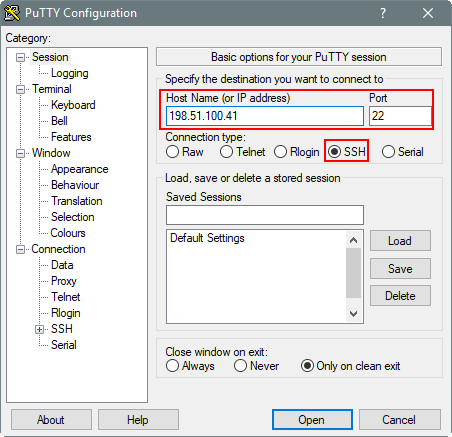The width and height of the screenshot is (452, 437).
Task: Open the Keyboard category
Action: coord(73,105)
